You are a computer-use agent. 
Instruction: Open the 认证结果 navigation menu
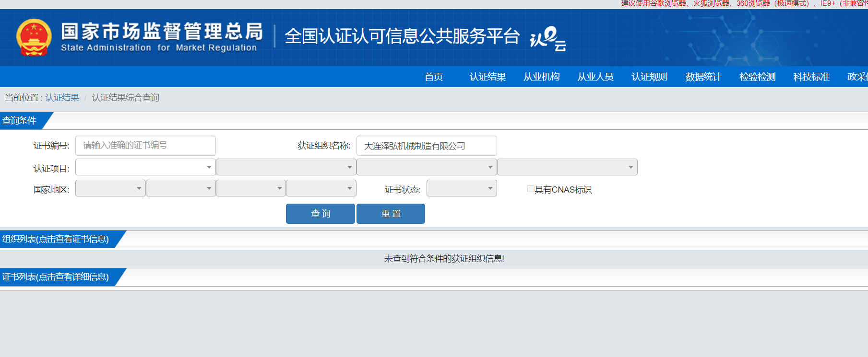click(488, 77)
